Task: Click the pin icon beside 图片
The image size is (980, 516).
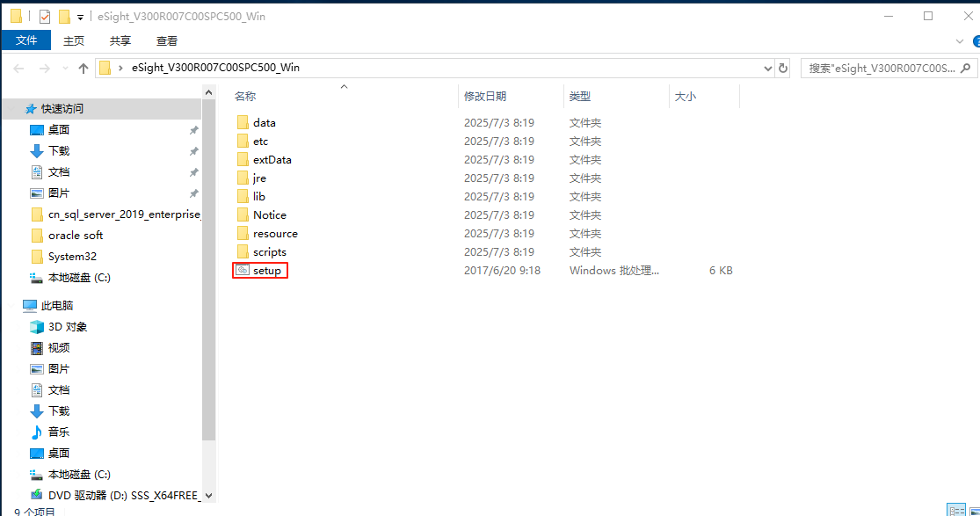Action: coord(193,193)
